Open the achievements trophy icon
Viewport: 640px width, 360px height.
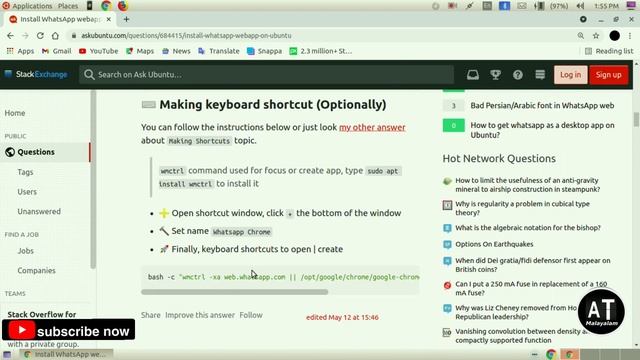pos(496,75)
